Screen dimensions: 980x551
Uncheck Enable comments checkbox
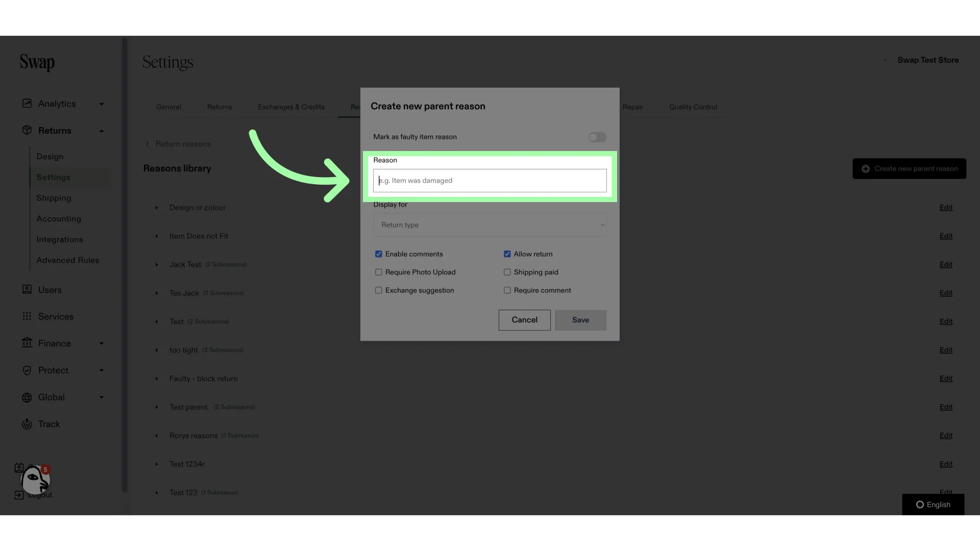[x=379, y=254]
